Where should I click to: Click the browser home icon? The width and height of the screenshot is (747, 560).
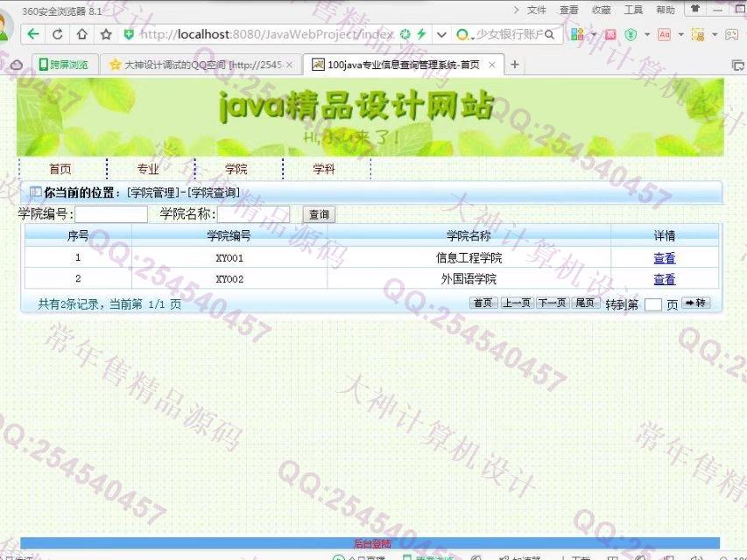coord(81,35)
